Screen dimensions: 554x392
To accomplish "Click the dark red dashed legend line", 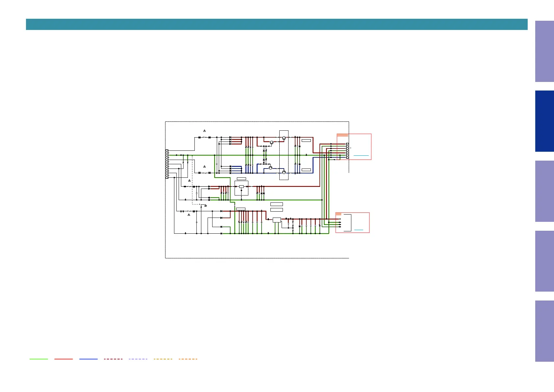I will click(x=113, y=359).
